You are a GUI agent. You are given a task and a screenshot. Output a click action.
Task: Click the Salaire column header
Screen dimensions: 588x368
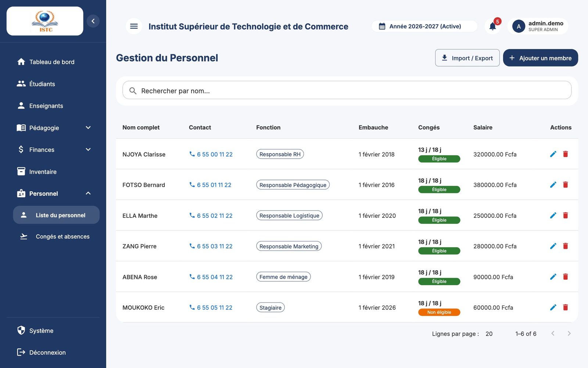tap(483, 127)
